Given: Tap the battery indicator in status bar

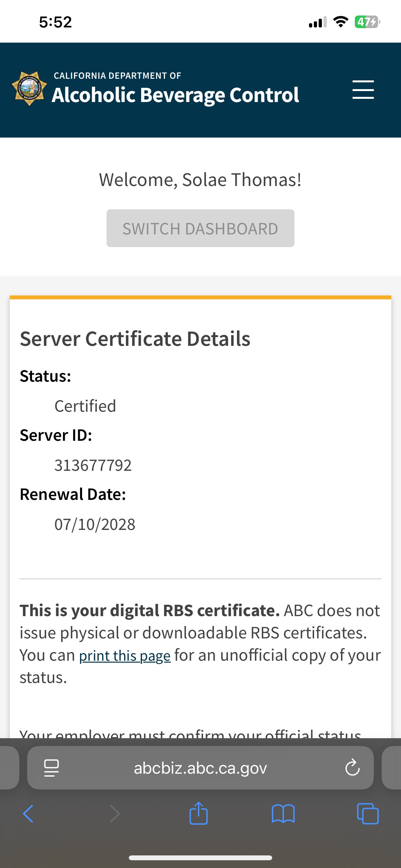Looking at the screenshot, I should [367, 22].
